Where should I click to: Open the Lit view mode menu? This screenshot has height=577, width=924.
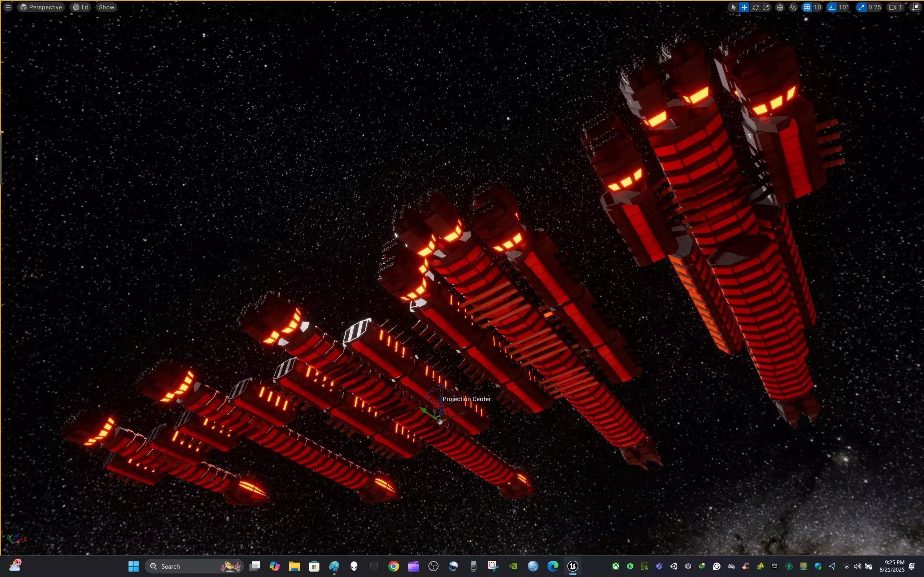[x=80, y=7]
